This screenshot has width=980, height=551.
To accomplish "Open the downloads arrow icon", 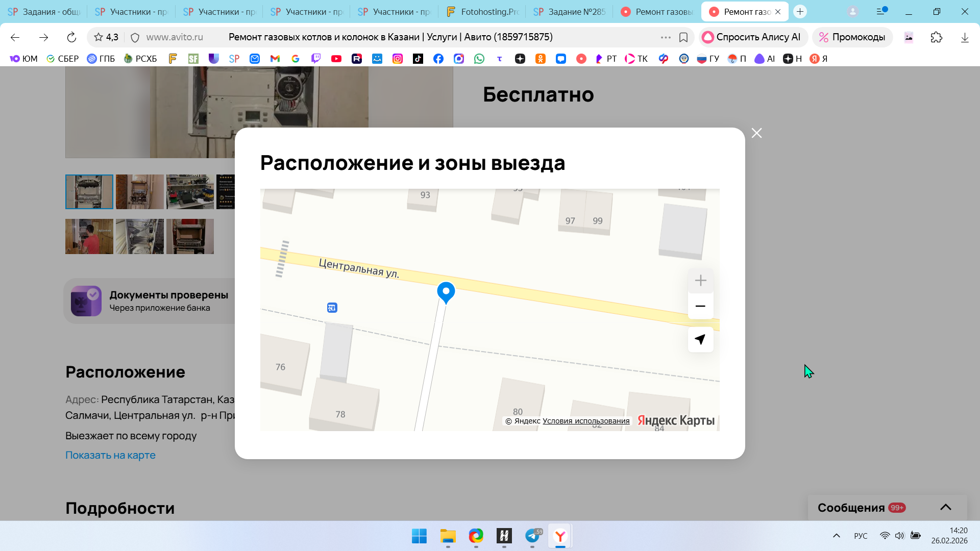I will pos(964,37).
